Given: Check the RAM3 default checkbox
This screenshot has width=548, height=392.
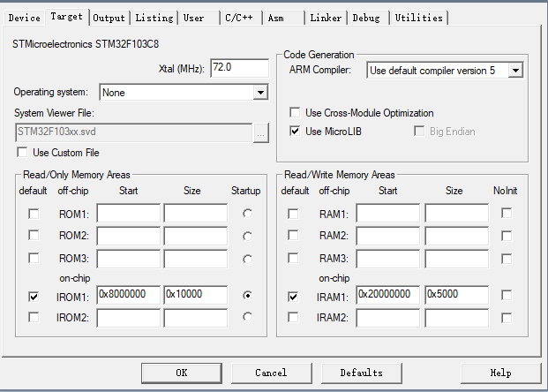Looking at the screenshot, I should click(x=293, y=258).
